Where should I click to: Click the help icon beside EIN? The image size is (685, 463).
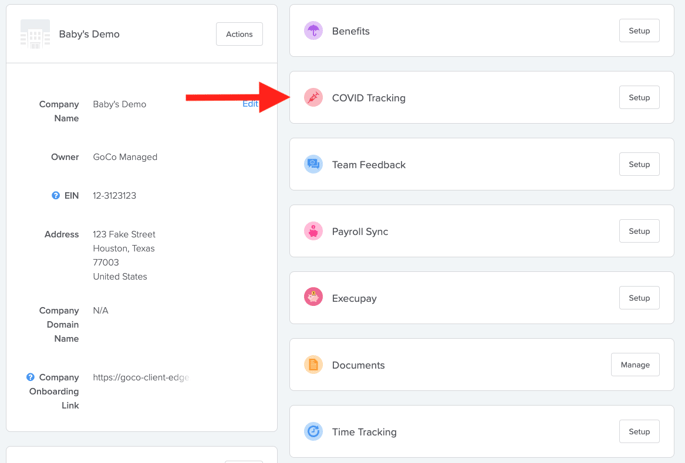55,195
